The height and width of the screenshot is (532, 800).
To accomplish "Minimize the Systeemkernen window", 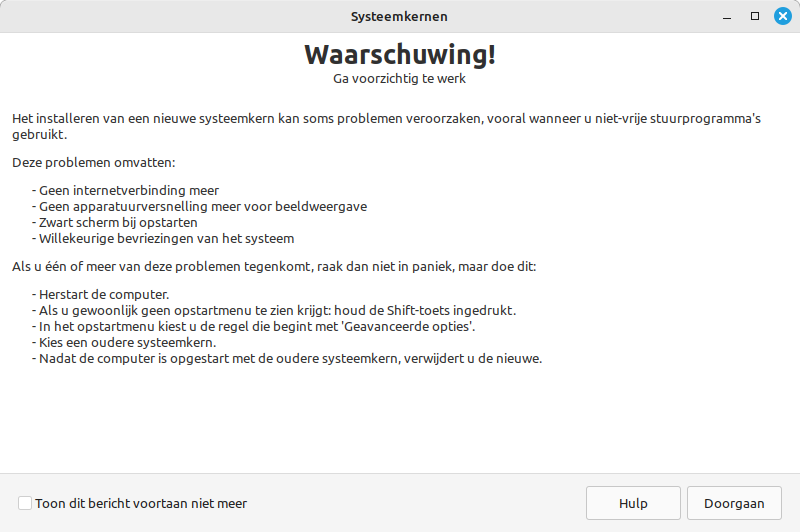I will [727, 16].
